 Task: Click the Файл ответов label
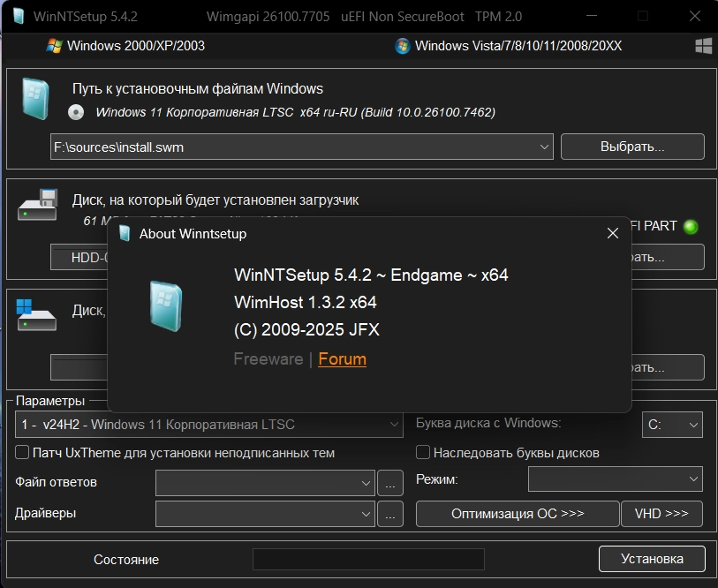pos(56,482)
